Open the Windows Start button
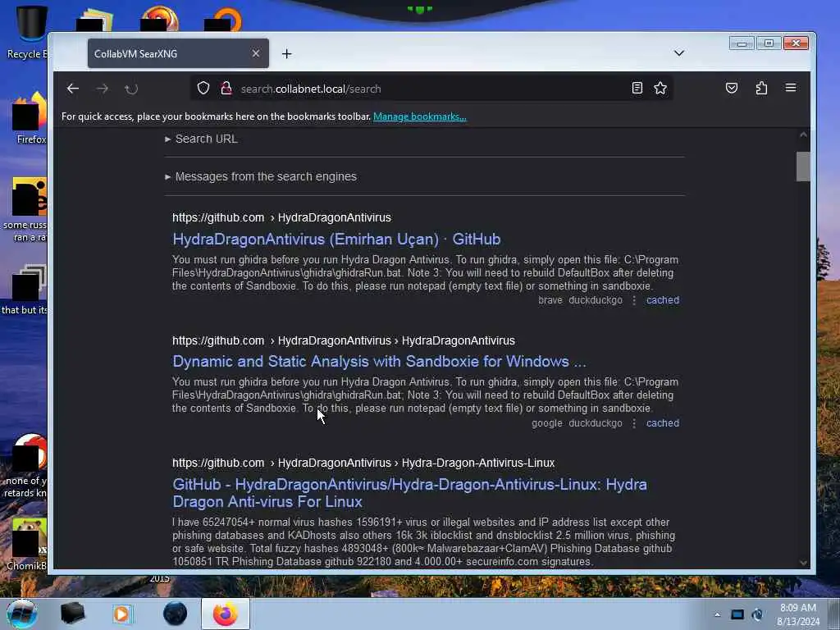Image resolution: width=840 pixels, height=630 pixels. tap(22, 614)
